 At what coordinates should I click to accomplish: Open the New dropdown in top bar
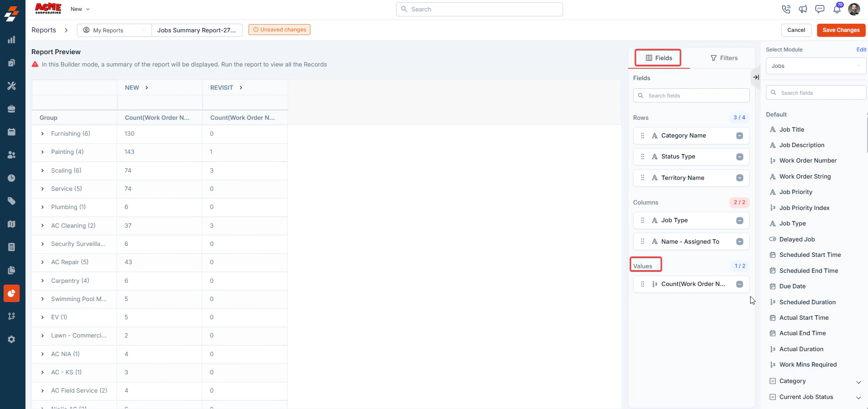point(80,9)
